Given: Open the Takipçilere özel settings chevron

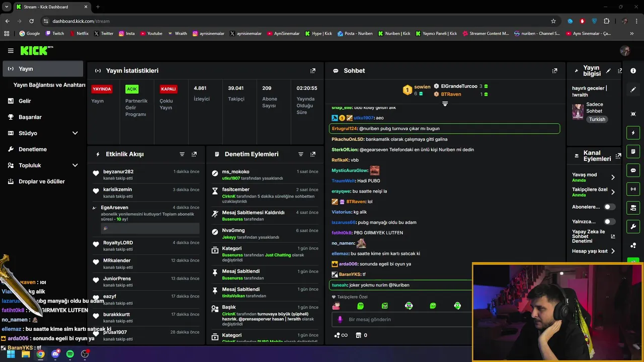Looking at the screenshot, I should click(613, 192).
